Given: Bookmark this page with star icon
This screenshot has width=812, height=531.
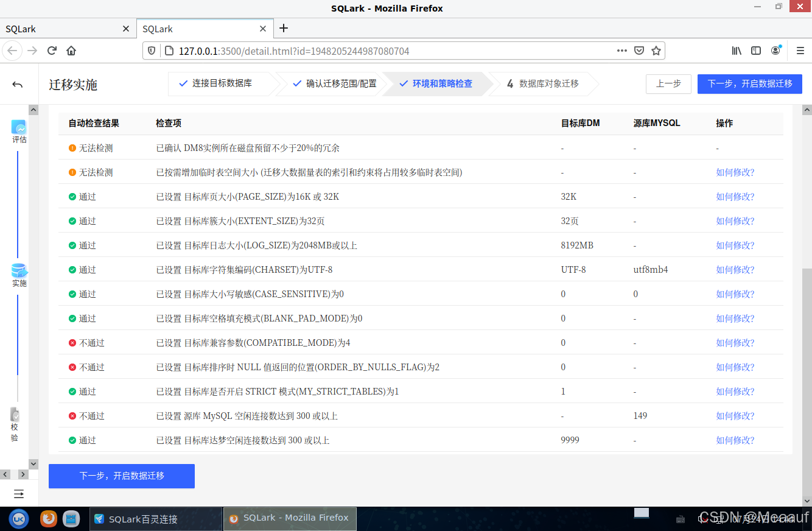Looking at the screenshot, I should [x=656, y=51].
